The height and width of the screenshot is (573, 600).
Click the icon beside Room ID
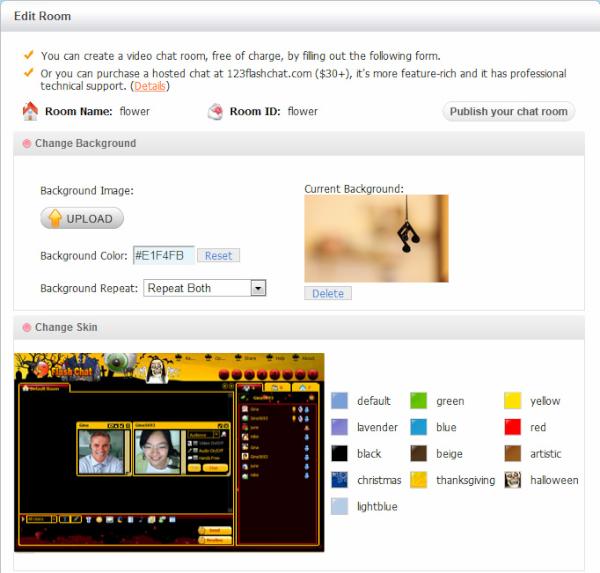point(215,111)
